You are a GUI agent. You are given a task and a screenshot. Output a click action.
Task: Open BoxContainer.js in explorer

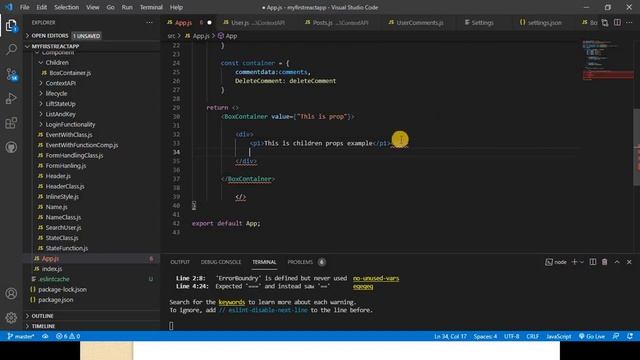tap(70, 73)
